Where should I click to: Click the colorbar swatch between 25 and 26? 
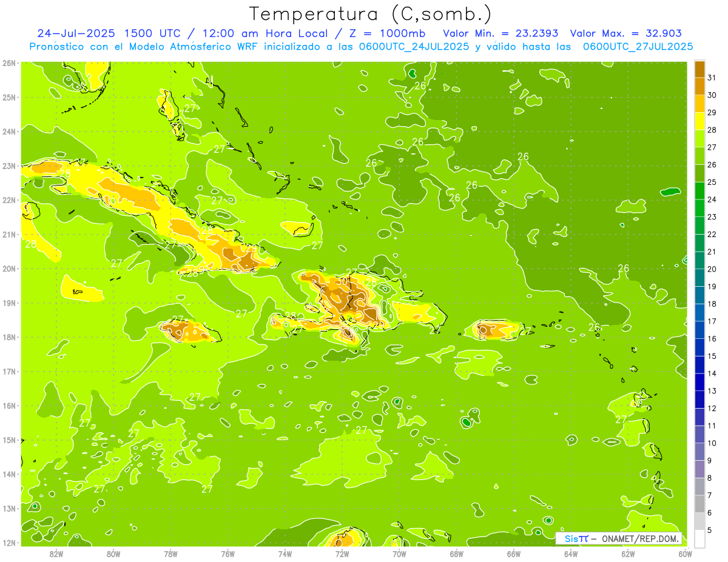[x=699, y=173]
